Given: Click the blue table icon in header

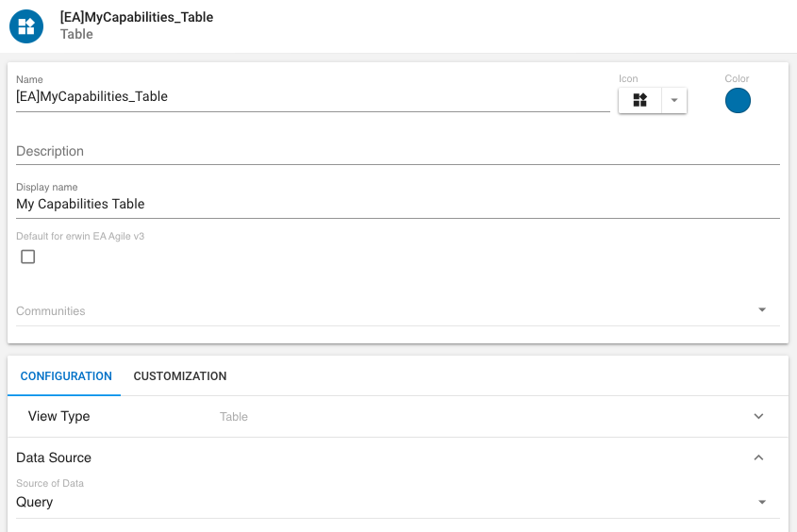Looking at the screenshot, I should point(26,26).
